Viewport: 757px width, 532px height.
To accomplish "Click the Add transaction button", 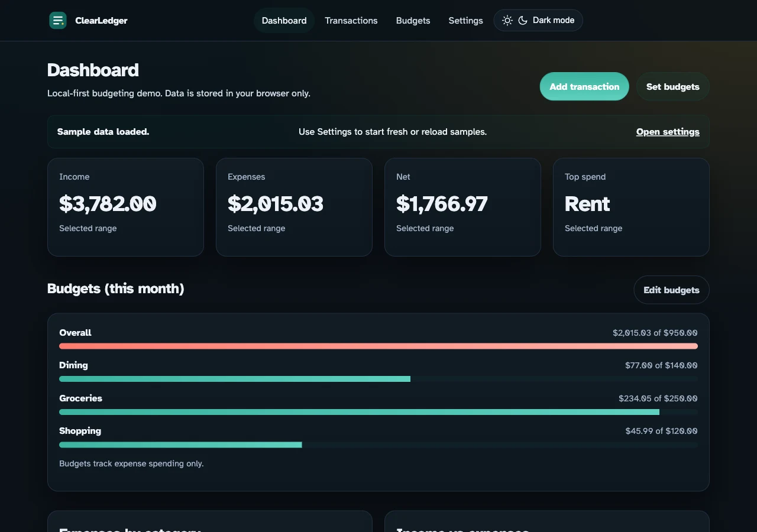I will [x=584, y=86].
